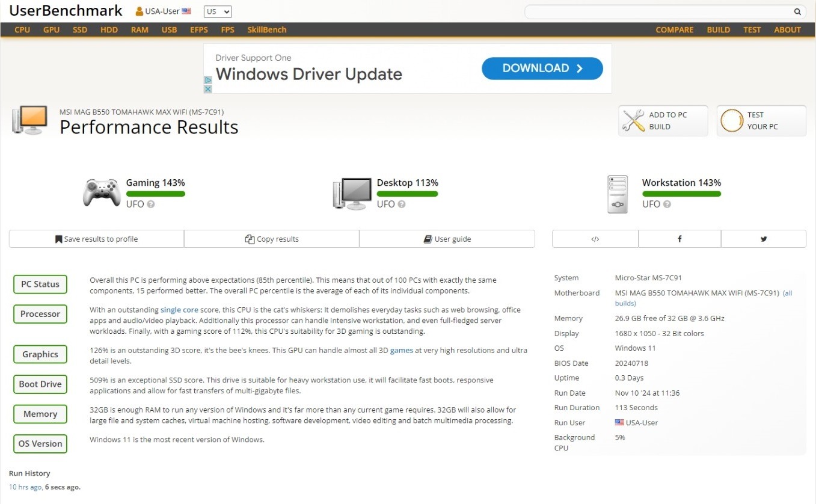Open the HDD menu
This screenshot has width=816, height=504.
coord(109,29)
